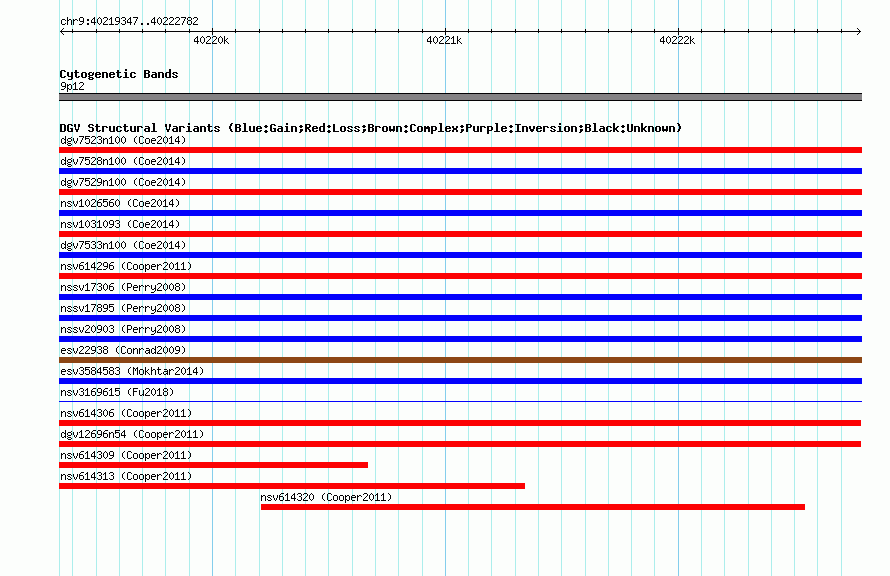
Task: Open variant esv3584583 (Mokhtar2014) label
Action: (132, 371)
